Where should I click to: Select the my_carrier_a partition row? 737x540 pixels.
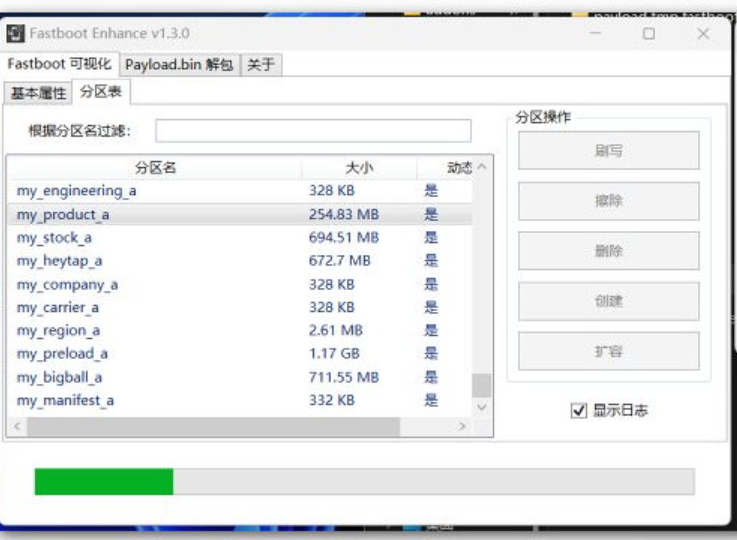pyautogui.click(x=240, y=307)
